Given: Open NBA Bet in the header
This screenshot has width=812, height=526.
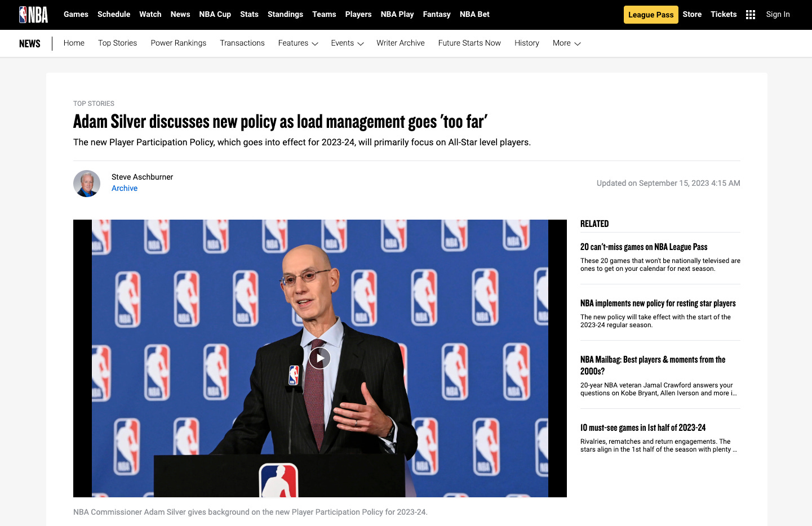Looking at the screenshot, I should pos(474,15).
